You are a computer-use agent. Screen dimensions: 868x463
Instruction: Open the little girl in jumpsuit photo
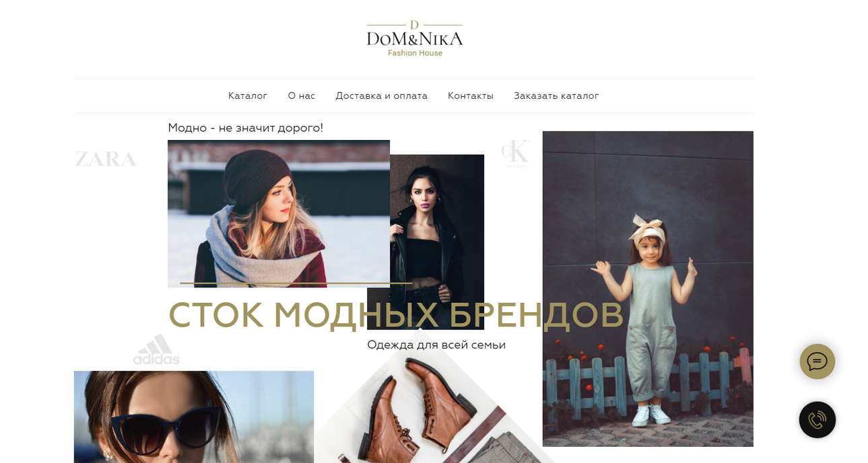point(648,289)
